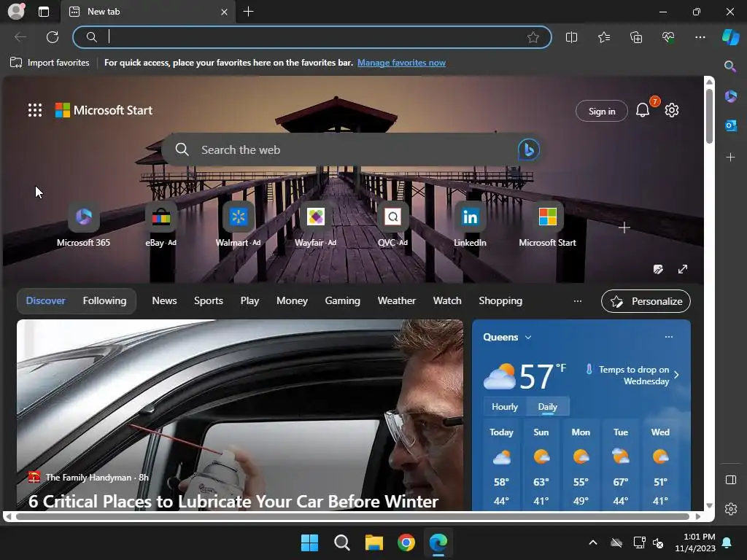Open the Gaming tab
This screenshot has height=560, width=747.
(x=343, y=300)
